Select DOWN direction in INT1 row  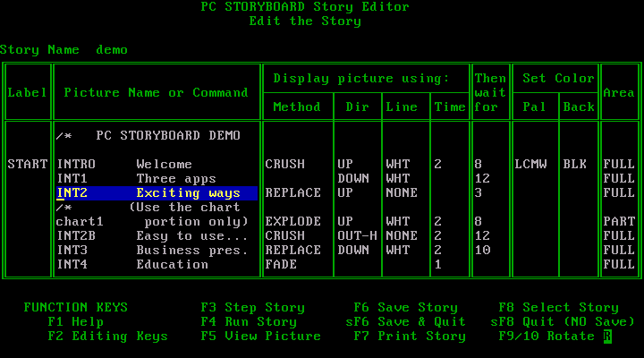pyautogui.click(x=353, y=179)
